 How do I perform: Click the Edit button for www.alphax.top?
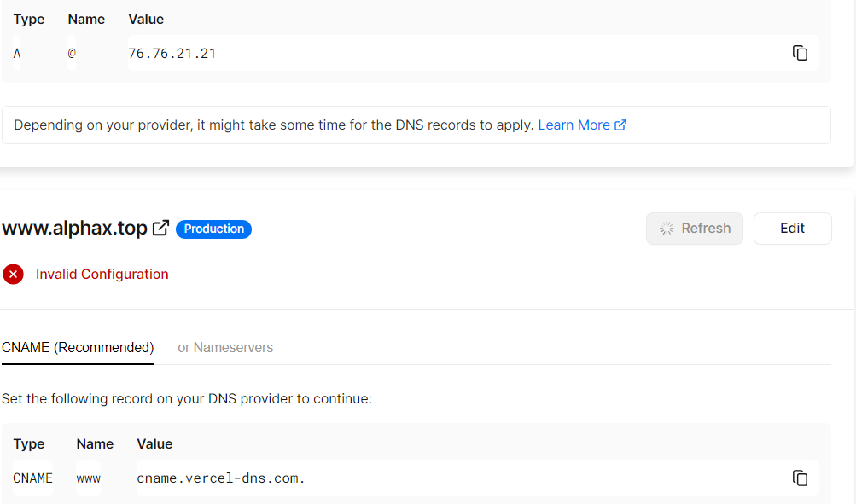tap(792, 229)
